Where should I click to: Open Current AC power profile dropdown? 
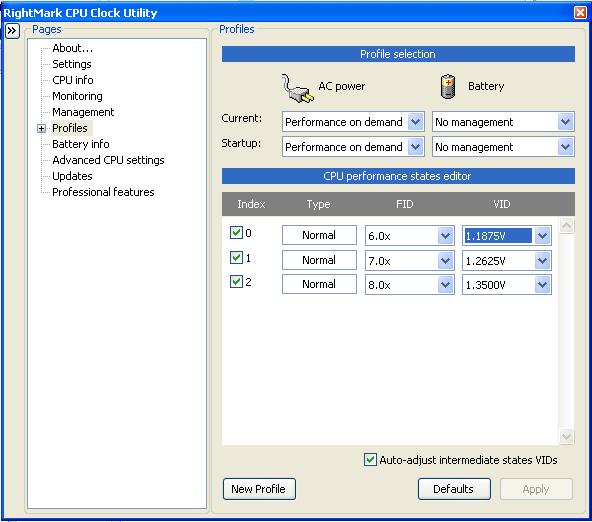coord(416,122)
